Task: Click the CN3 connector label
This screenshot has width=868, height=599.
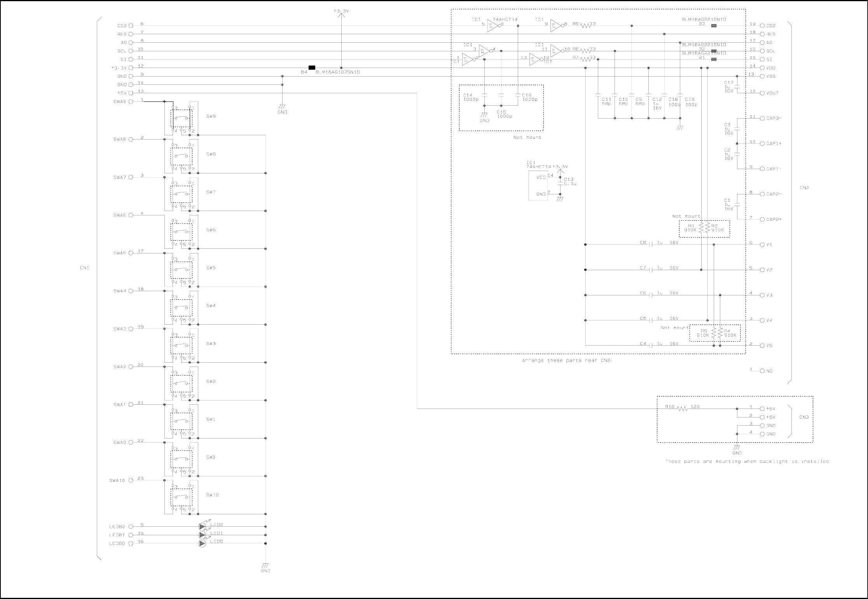Action: (804, 417)
